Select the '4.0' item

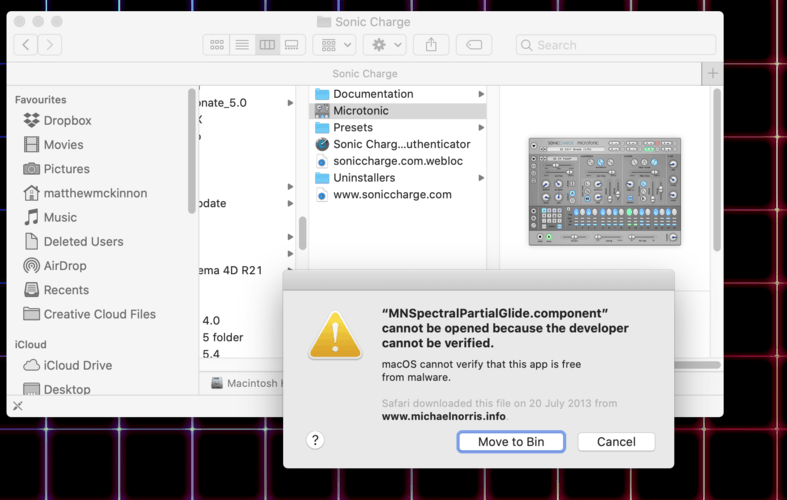[x=211, y=320]
